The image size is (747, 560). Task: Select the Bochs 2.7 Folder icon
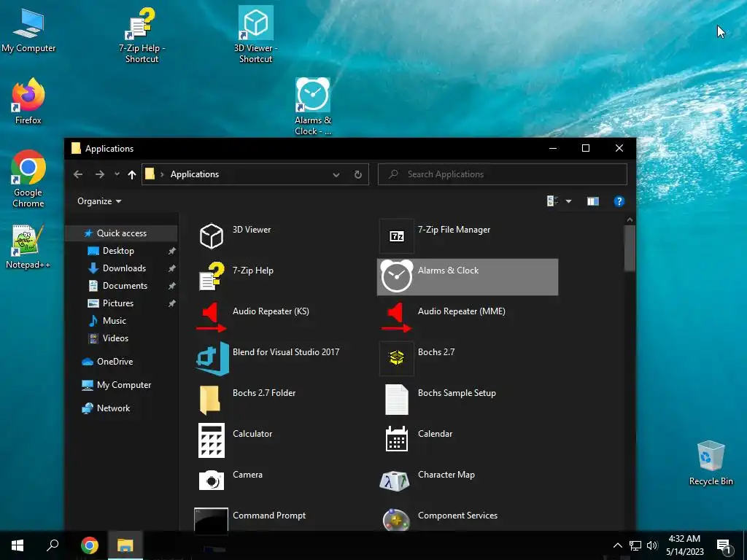pos(210,400)
